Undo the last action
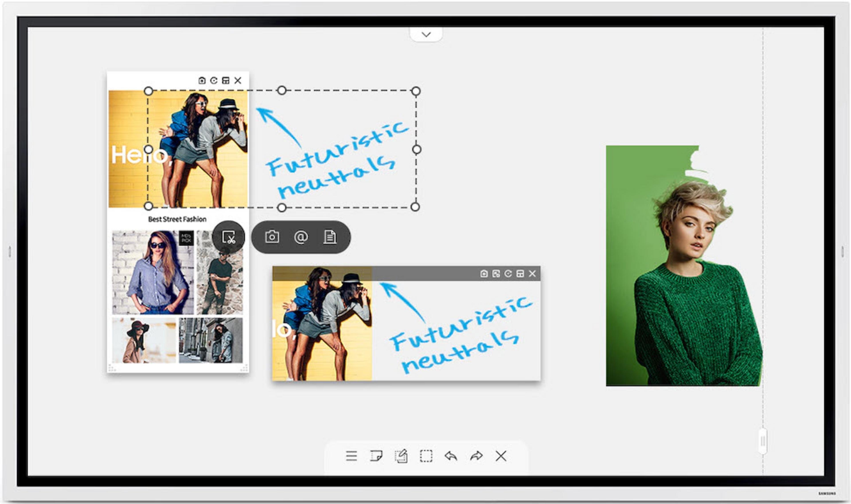The height and width of the screenshot is (504, 851). (x=451, y=456)
